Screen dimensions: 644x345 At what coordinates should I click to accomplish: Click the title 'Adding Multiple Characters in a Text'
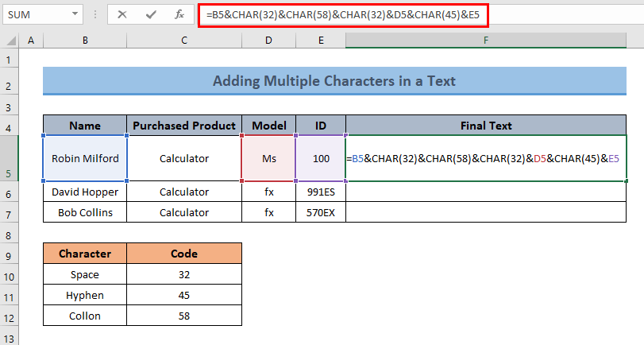click(x=334, y=81)
